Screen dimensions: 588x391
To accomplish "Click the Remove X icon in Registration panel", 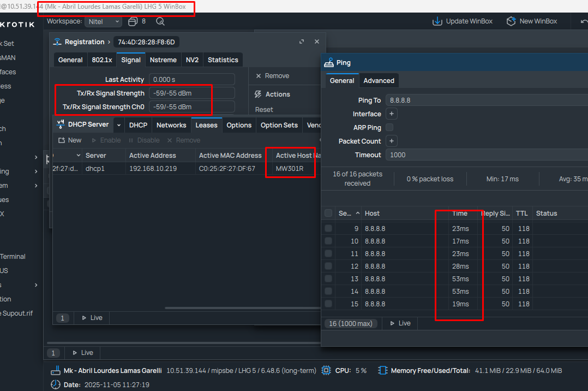I will 259,76.
